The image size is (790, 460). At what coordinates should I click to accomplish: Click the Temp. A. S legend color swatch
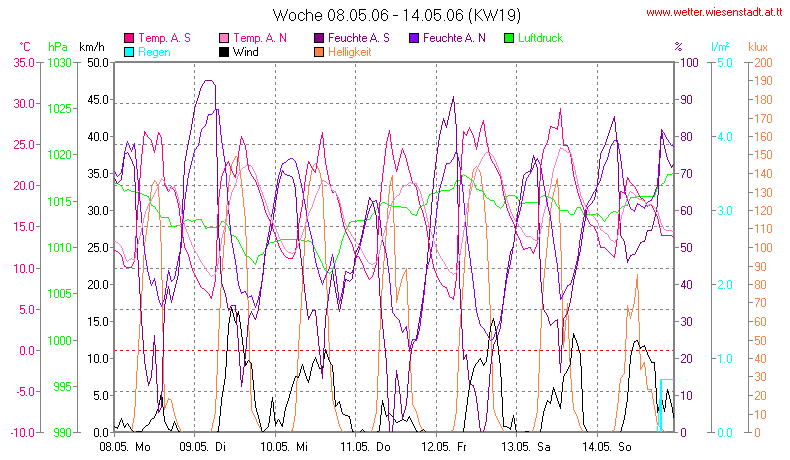point(129,38)
